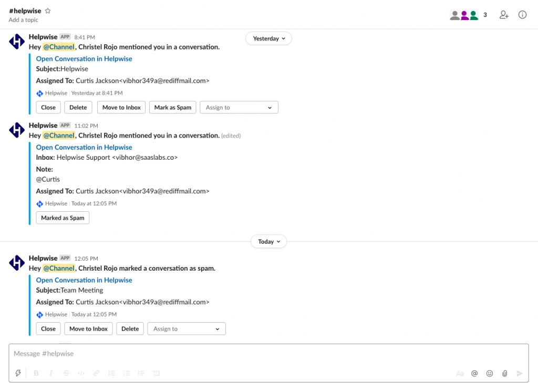Open Conversation in Helpwise link for Team Meeting
This screenshot has height=392, width=538.
pos(84,280)
